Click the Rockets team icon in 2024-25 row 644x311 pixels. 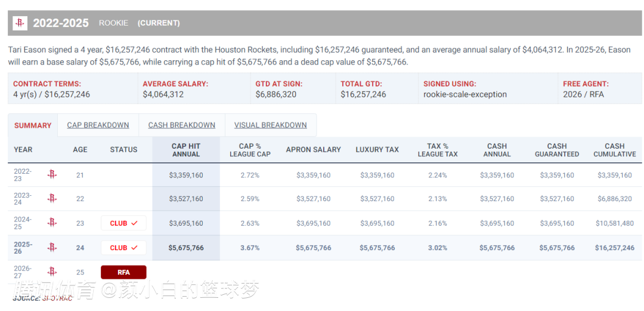(52, 223)
